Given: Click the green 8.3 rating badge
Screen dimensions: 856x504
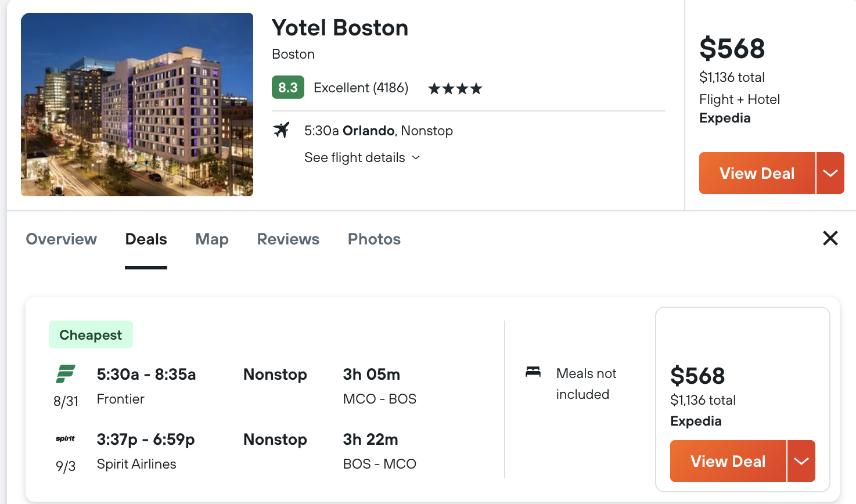Looking at the screenshot, I should click(288, 87).
